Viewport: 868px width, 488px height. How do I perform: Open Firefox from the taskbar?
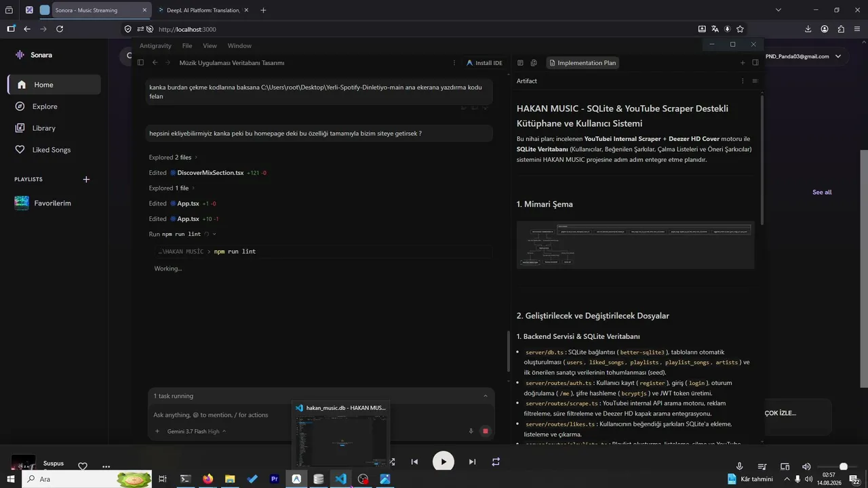point(208,479)
